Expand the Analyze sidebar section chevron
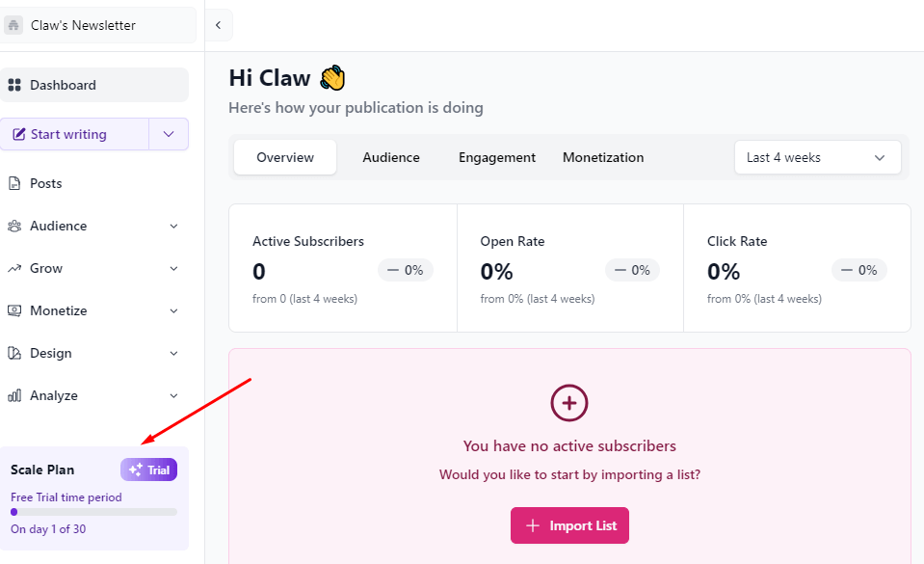Image resolution: width=924 pixels, height=564 pixels. click(173, 396)
